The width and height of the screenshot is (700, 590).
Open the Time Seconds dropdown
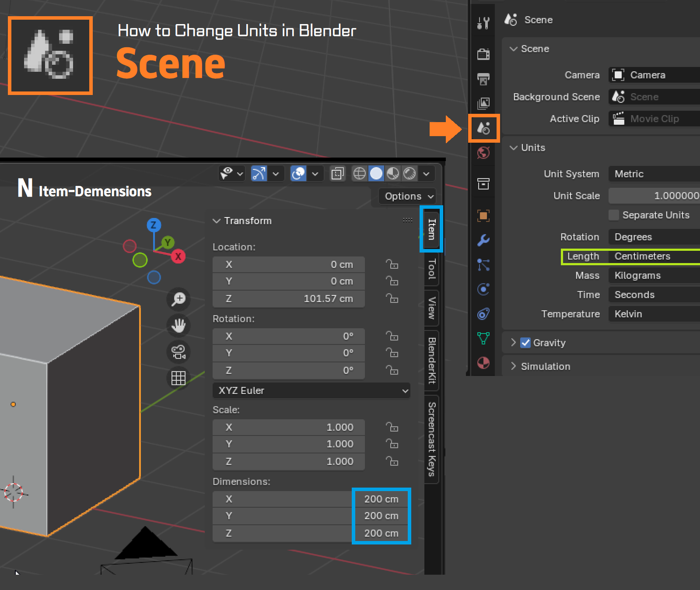(654, 295)
